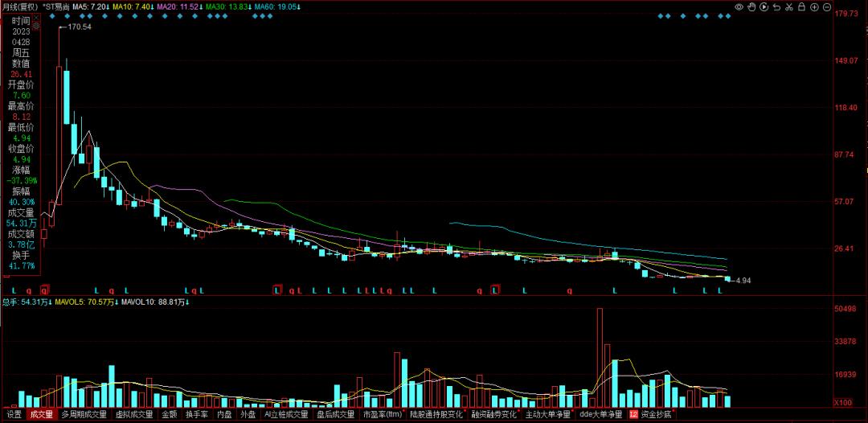Click the 月线(复权) period label
The height and width of the screenshot is (423, 868).
point(20,6)
